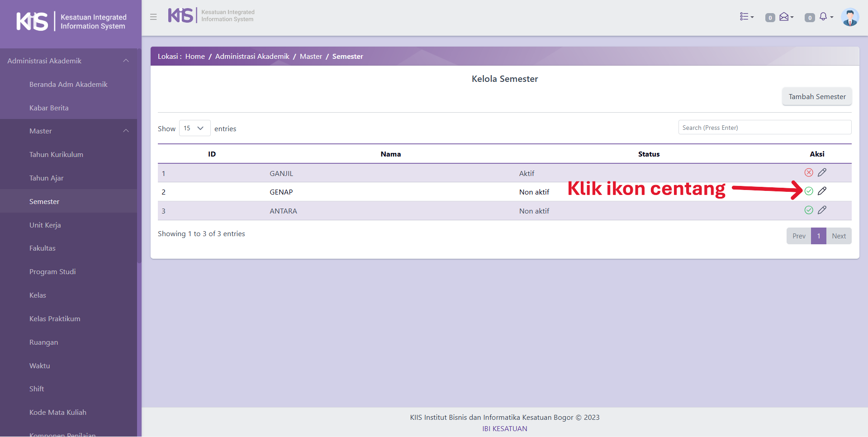Go to Next page in pagination

tap(839, 236)
